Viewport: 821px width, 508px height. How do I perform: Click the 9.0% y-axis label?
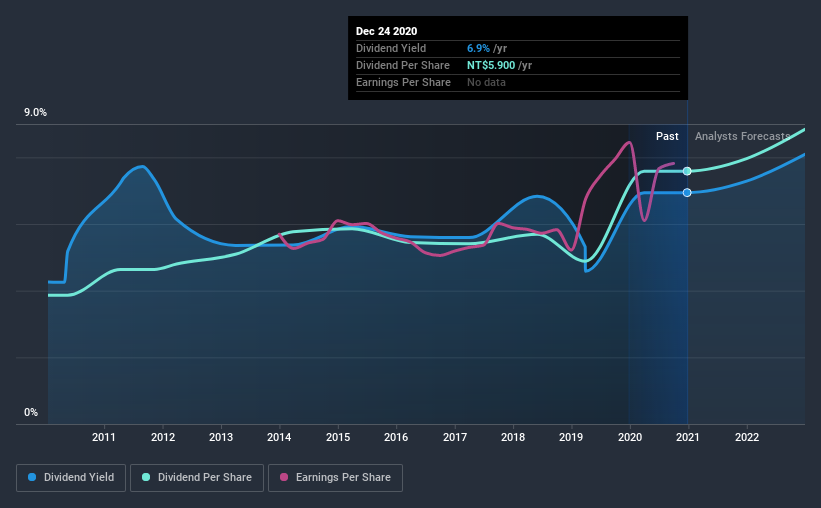(x=35, y=113)
